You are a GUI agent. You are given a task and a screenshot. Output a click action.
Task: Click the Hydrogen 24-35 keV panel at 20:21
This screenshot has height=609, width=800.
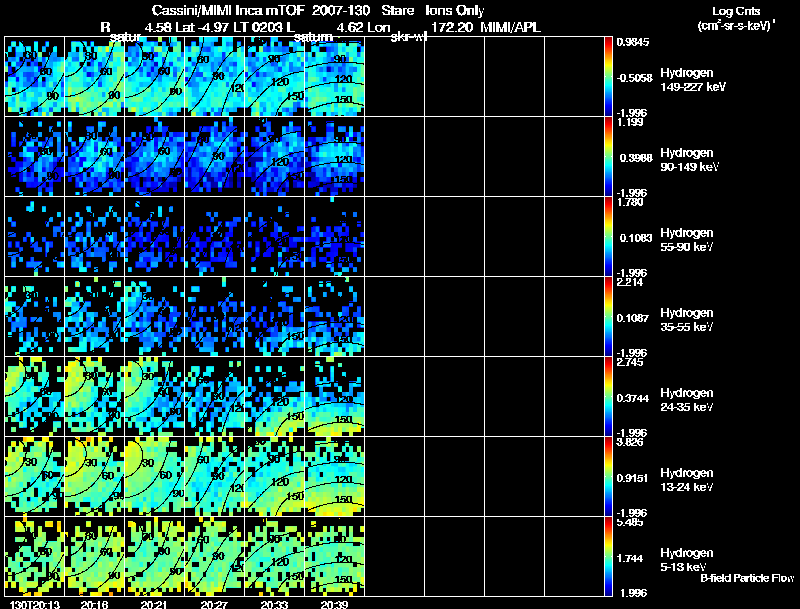[154, 397]
